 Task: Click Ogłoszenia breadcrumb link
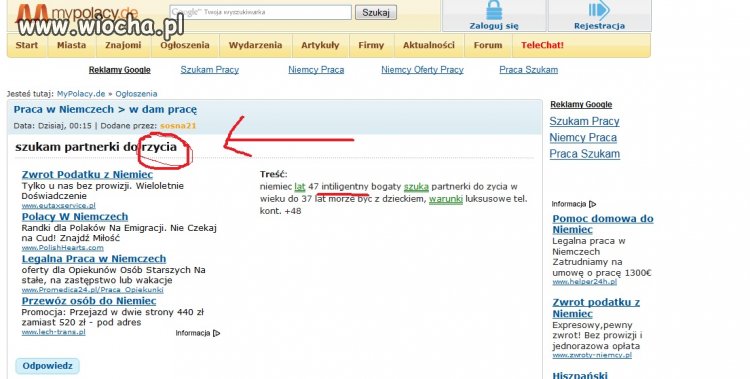click(136, 94)
